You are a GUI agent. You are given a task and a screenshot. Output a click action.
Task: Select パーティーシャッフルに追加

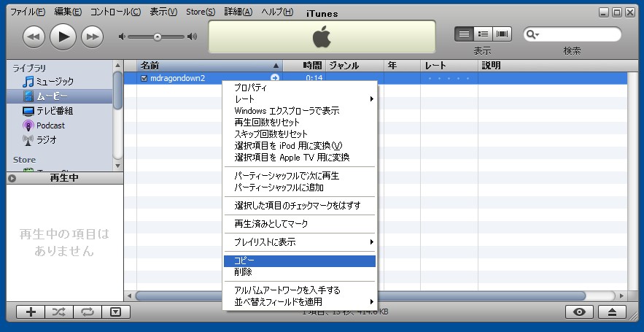click(300, 188)
